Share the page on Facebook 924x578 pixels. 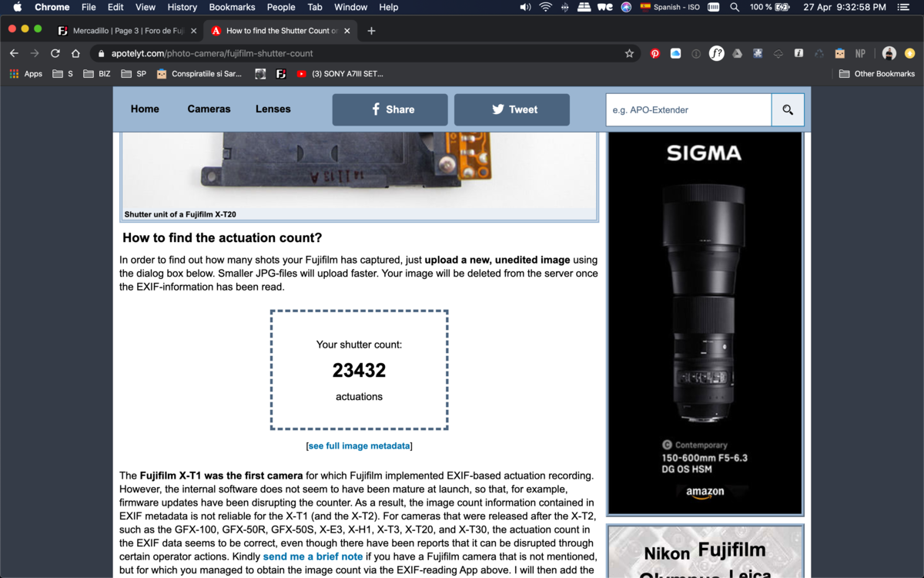[x=390, y=109]
